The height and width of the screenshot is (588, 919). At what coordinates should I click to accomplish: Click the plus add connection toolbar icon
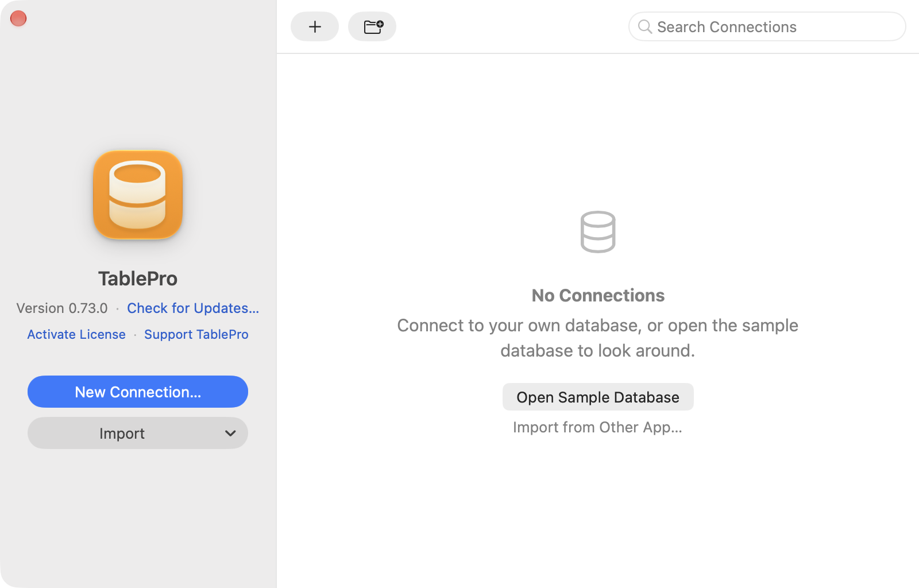315,26
